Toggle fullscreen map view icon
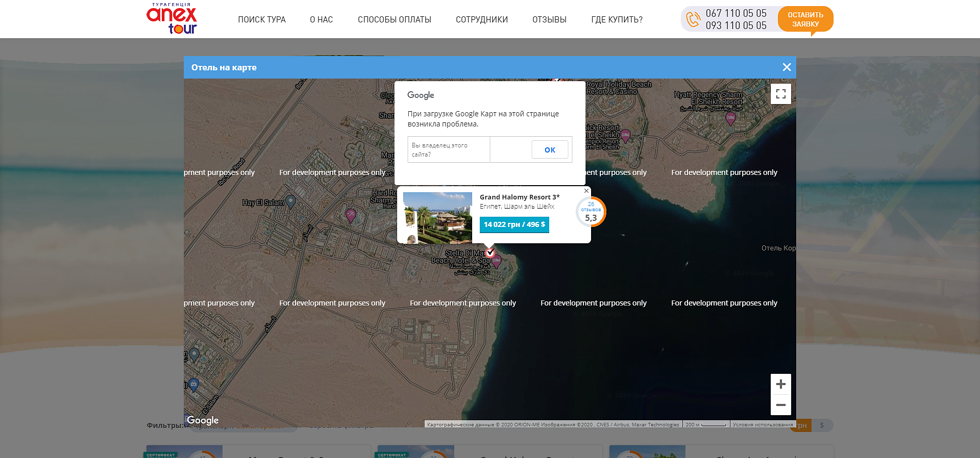 point(780,94)
